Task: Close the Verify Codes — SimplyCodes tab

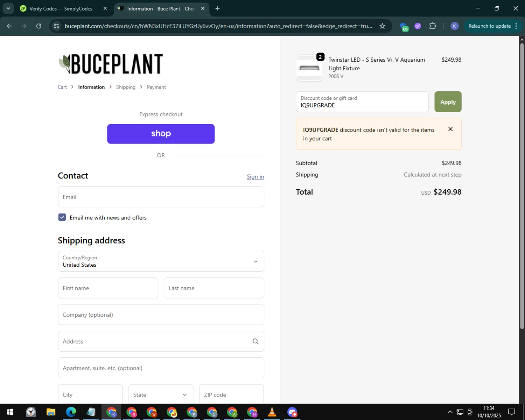Action: tap(105, 8)
